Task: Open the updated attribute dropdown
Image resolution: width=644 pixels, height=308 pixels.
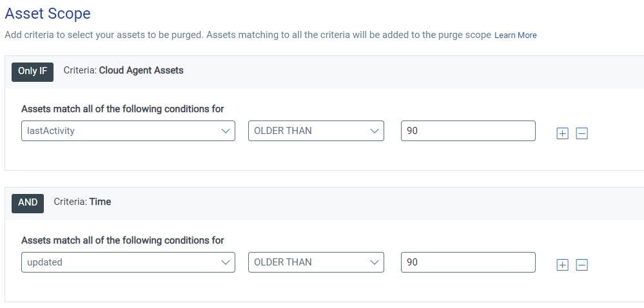Action: click(x=128, y=262)
